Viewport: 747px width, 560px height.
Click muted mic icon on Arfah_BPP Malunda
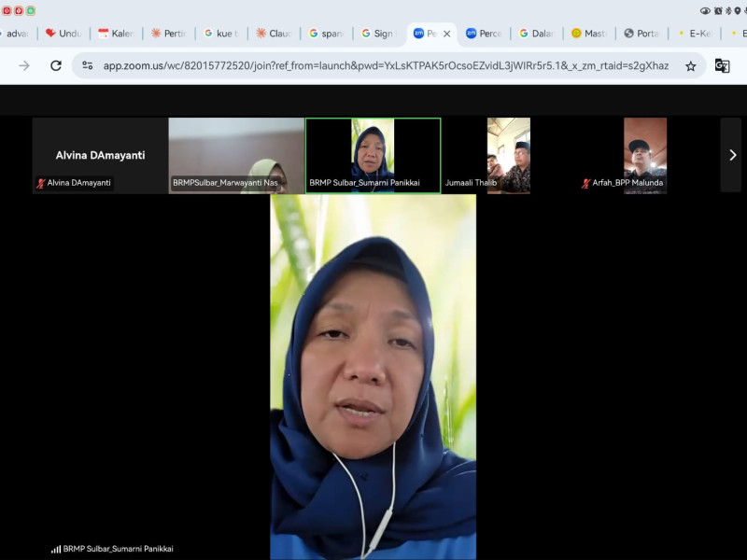click(585, 183)
